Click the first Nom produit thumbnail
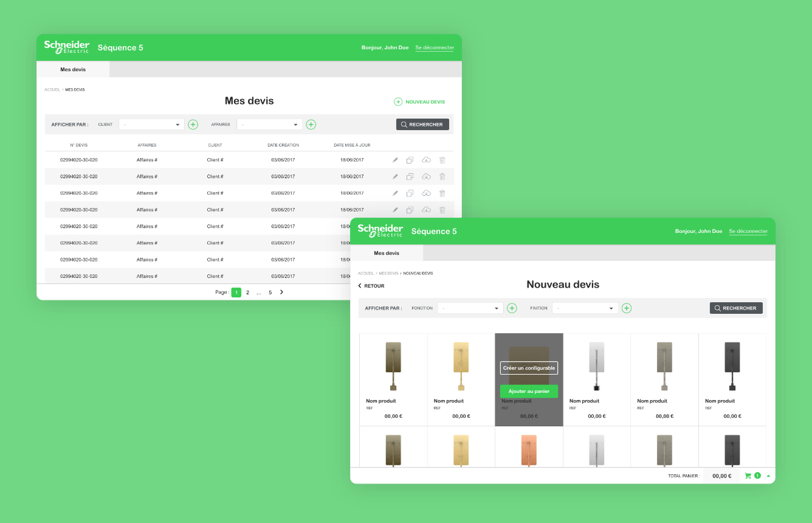This screenshot has width=812, height=523. [x=393, y=365]
